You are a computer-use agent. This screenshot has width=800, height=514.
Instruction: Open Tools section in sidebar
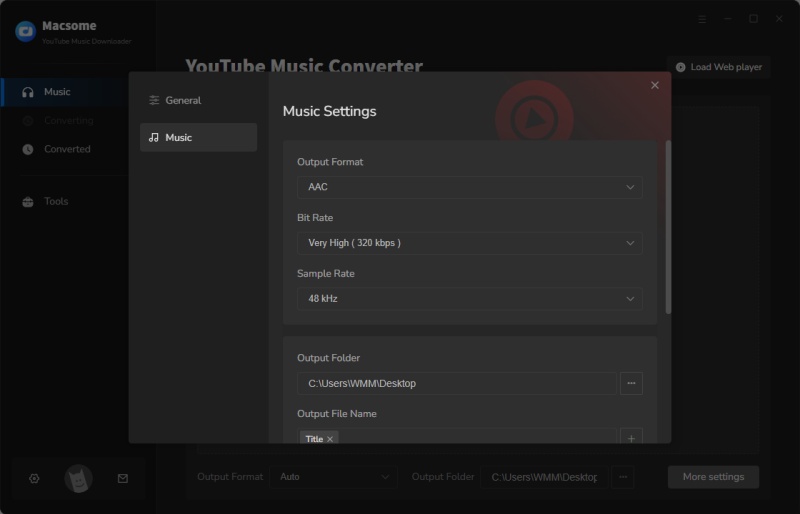pos(64,201)
